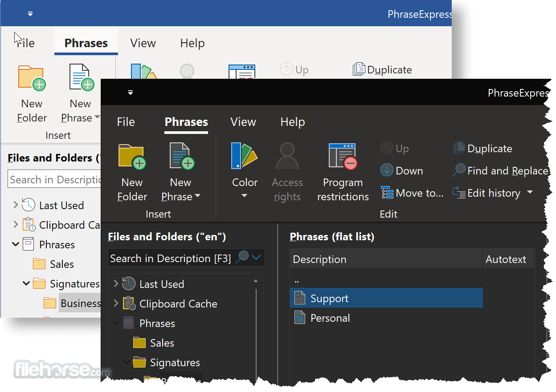556x392 pixels.
Task: Collapse the Phrases node in light window
Action: coord(16,244)
